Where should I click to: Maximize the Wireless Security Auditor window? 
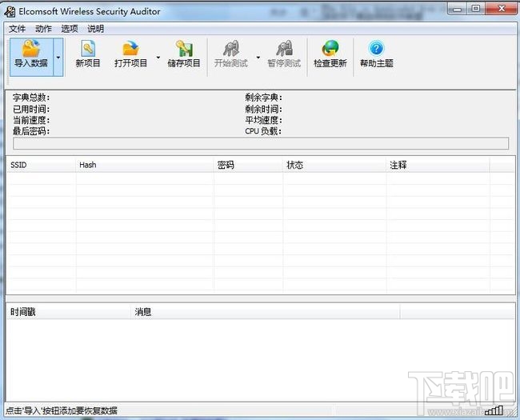[x=476, y=9]
